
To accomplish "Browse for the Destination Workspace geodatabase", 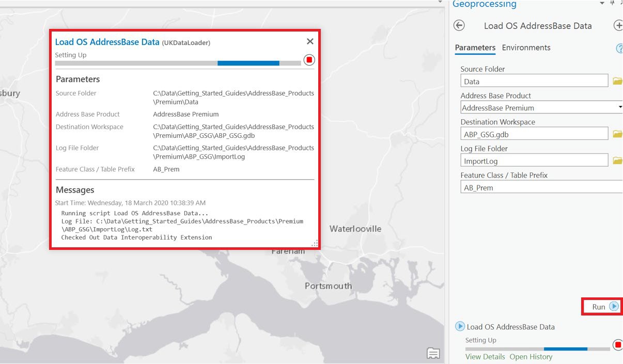I will (618, 133).
